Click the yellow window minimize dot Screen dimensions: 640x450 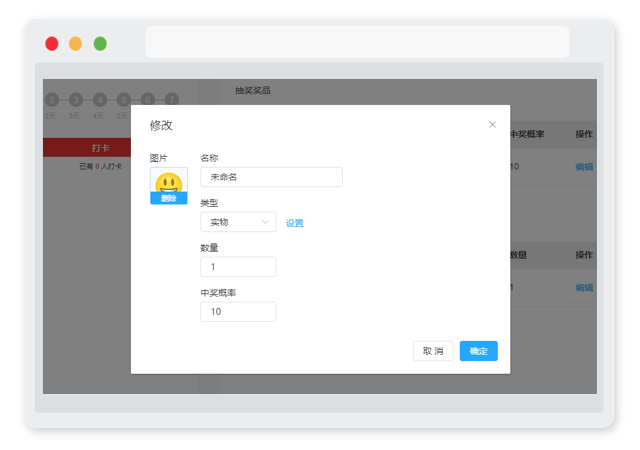click(x=76, y=43)
